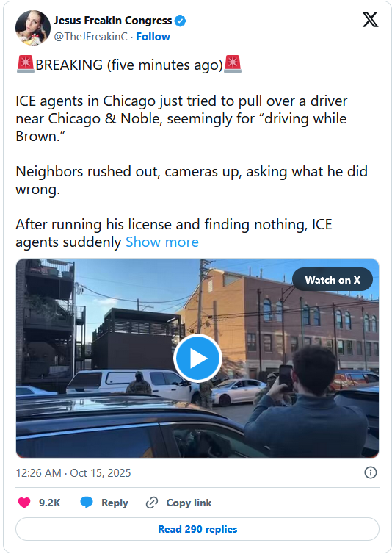Open the 12:26 AM Oct 15, 2025 timestamp

(73, 472)
